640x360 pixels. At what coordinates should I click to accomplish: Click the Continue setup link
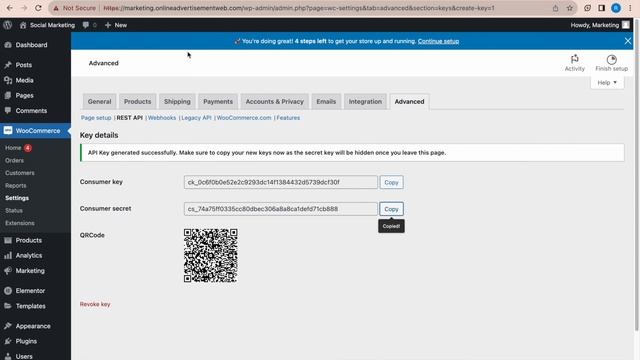[x=438, y=41]
